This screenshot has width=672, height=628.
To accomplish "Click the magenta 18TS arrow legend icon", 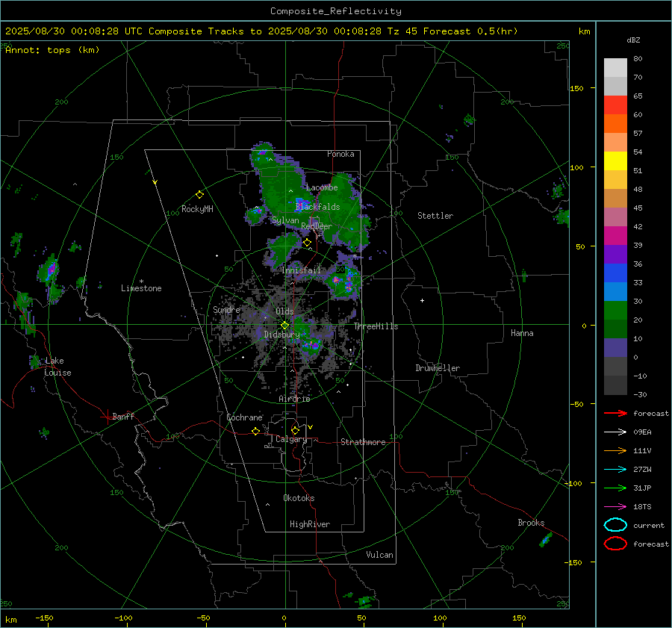I will [615, 507].
